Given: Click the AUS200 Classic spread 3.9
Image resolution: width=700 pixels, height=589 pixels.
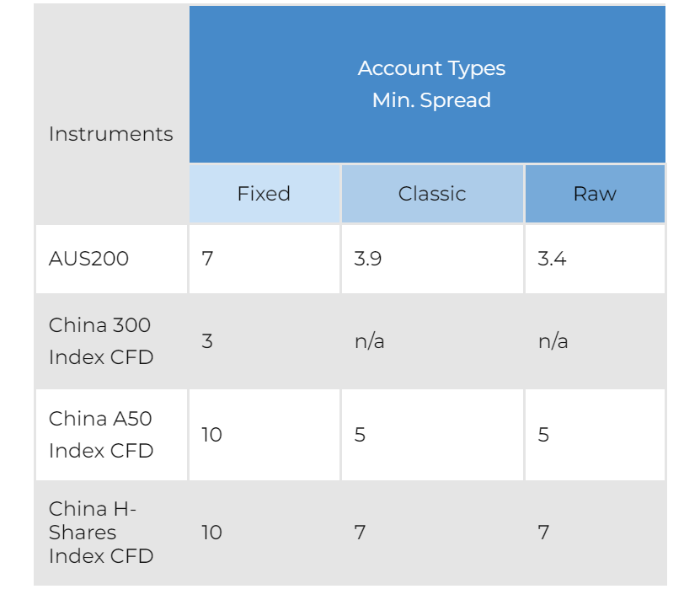Looking at the screenshot, I should (368, 259).
